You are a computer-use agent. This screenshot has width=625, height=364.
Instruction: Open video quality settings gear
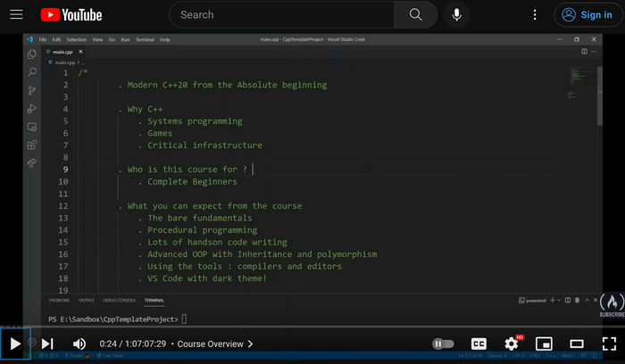(512, 343)
